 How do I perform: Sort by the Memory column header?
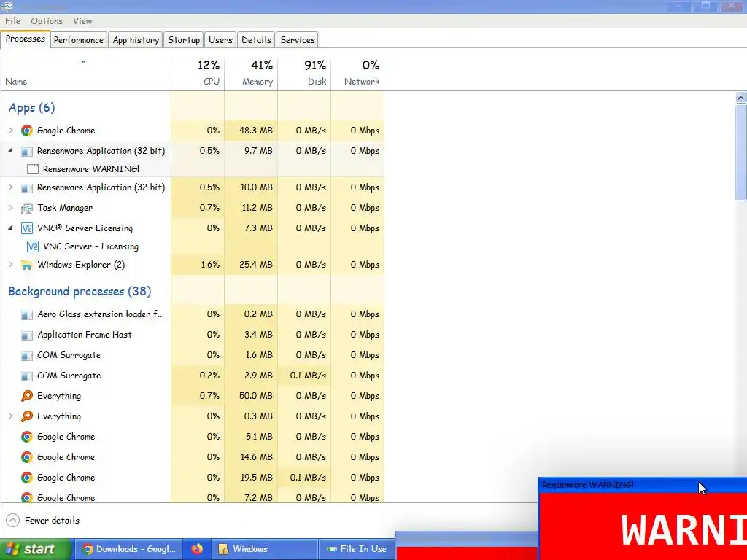(251, 74)
